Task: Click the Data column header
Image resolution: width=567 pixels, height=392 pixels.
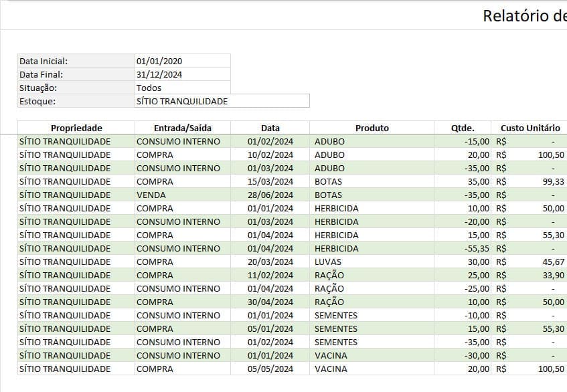Action: click(270, 128)
